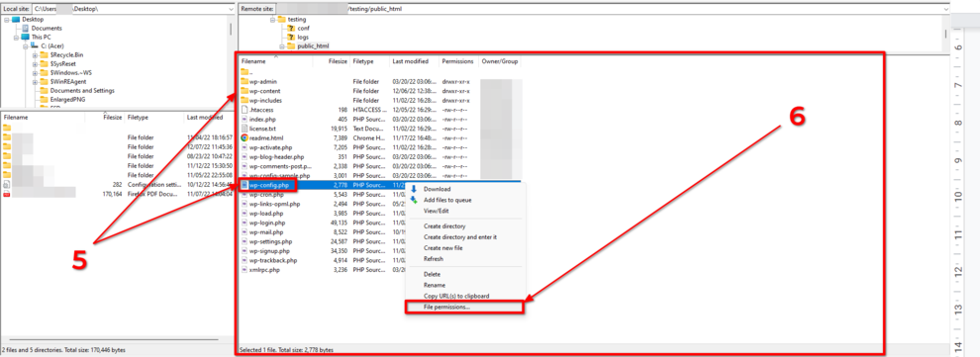Viewport: 980px width, 357px height.
Task: Click the PHP icon beside wp-login.php
Action: click(245, 223)
